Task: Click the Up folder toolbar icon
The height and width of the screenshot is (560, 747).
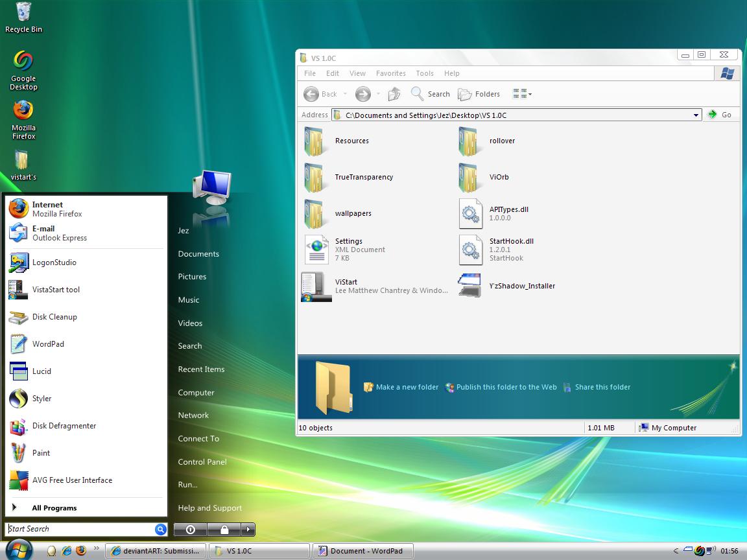Action: [394, 94]
